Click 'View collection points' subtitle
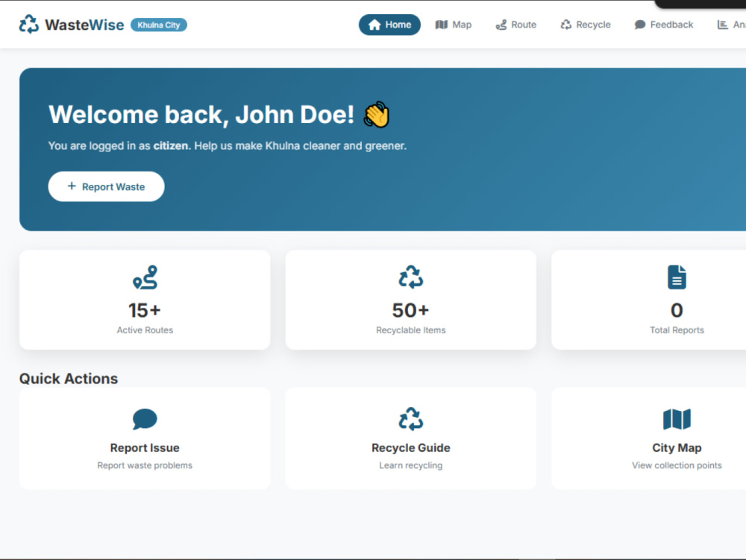 677,465
